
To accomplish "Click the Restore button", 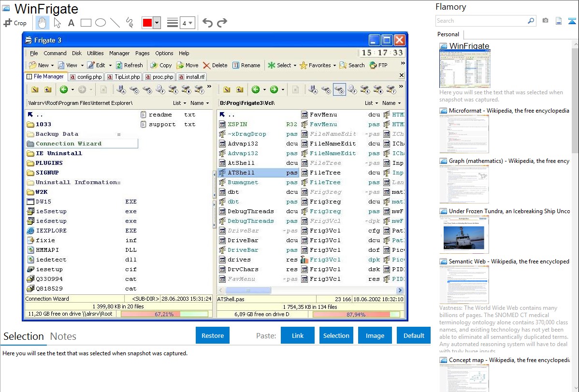I will 213,335.
